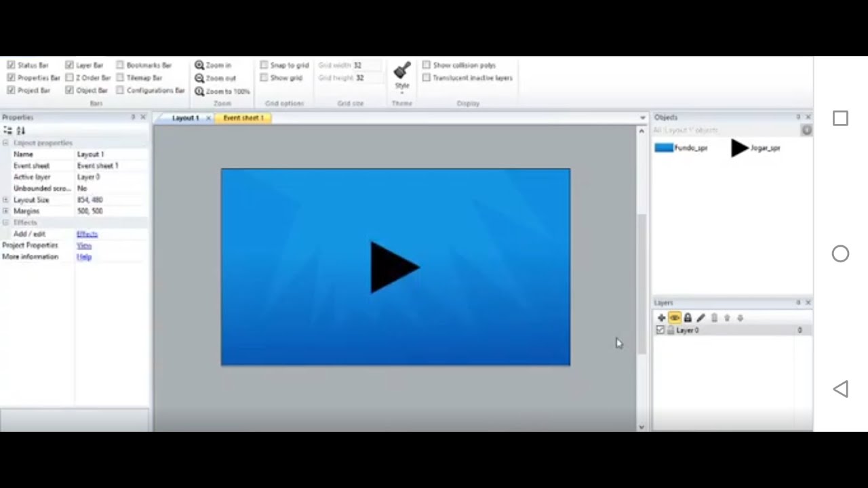Add a new layer with plus icon
This screenshot has height=488, width=868.
661,318
